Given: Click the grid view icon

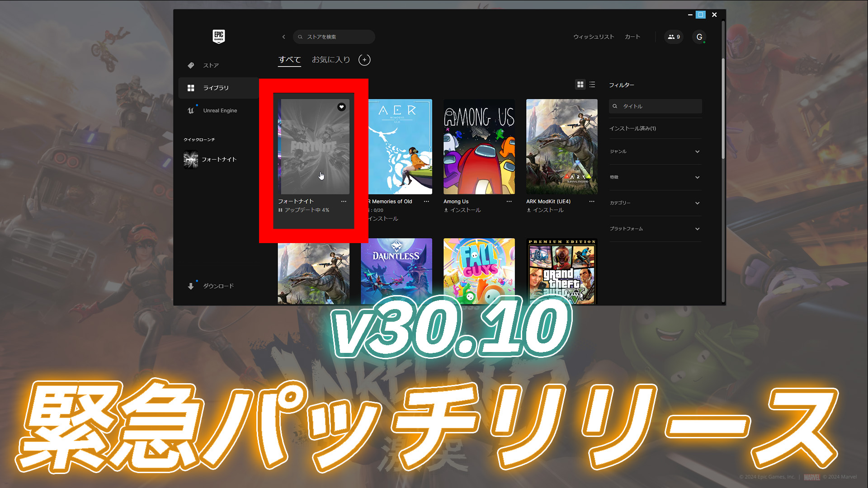Looking at the screenshot, I should [x=580, y=84].
